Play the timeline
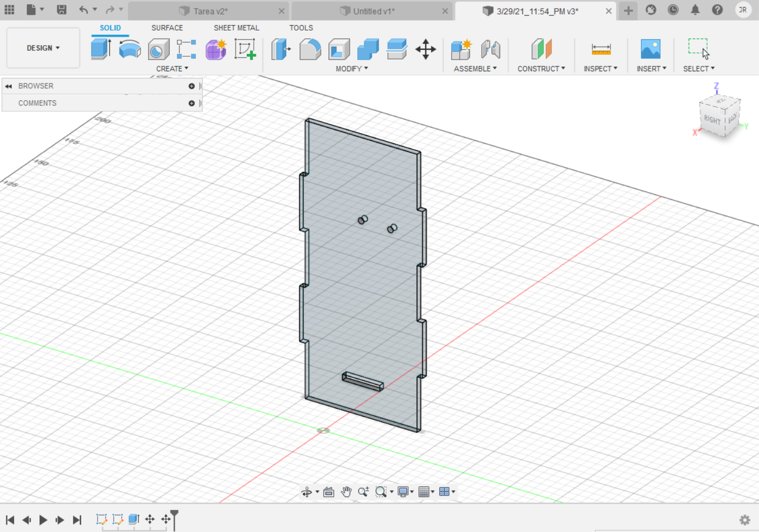The image size is (759, 532). 43,520
